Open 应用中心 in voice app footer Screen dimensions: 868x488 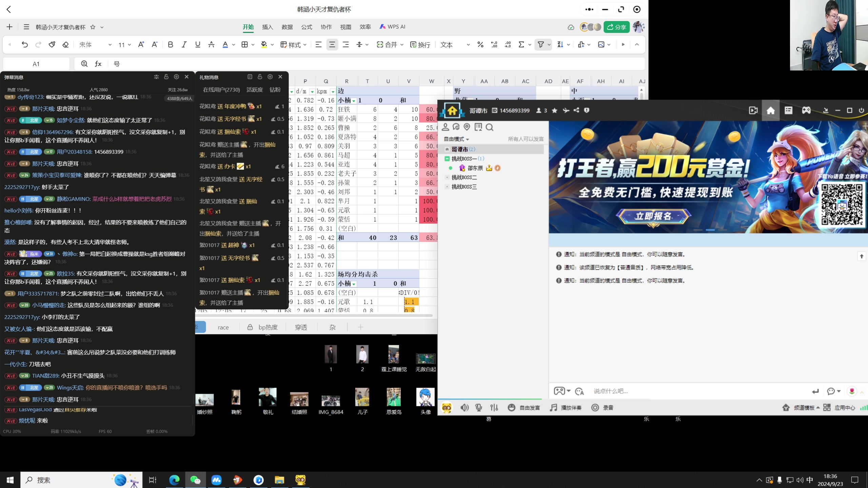click(x=840, y=408)
